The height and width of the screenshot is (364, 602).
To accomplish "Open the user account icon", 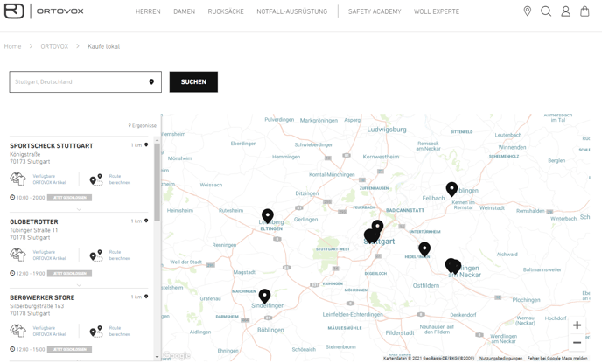I will 565,11.
